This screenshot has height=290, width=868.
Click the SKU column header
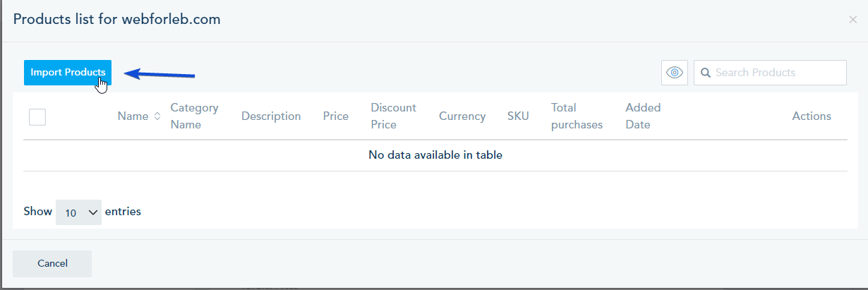coord(518,116)
